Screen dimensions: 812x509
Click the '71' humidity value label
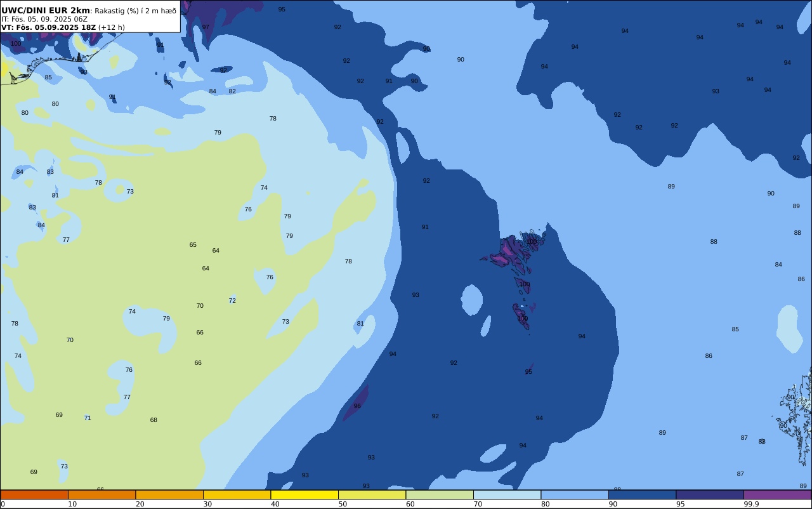pyautogui.click(x=88, y=418)
